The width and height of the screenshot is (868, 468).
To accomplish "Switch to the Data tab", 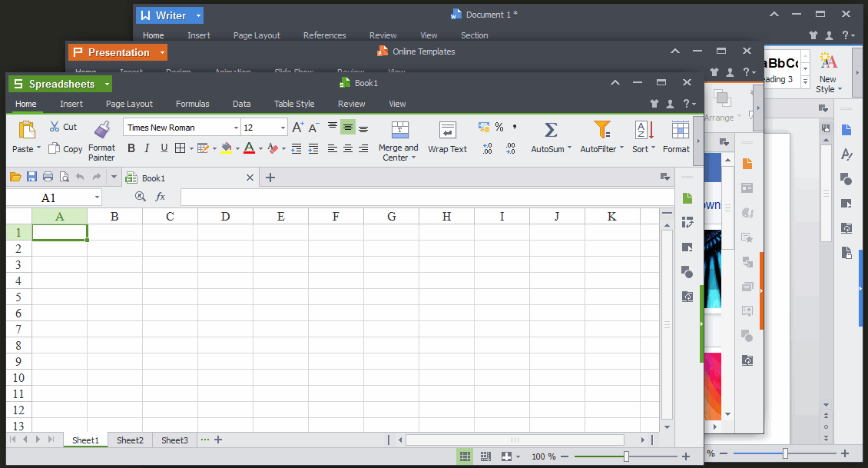I will tap(241, 104).
